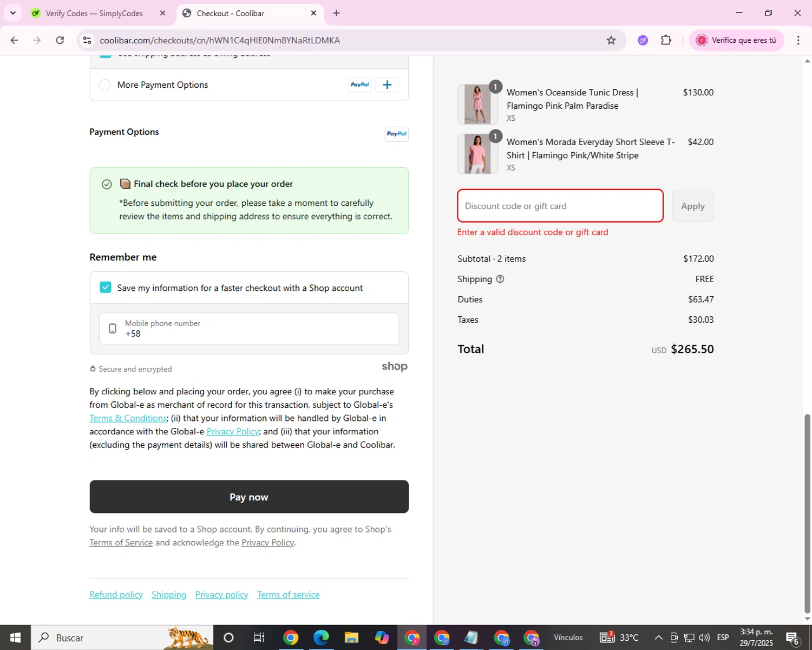Go forward in browser history
Viewport: 812px width, 650px height.
point(37,40)
